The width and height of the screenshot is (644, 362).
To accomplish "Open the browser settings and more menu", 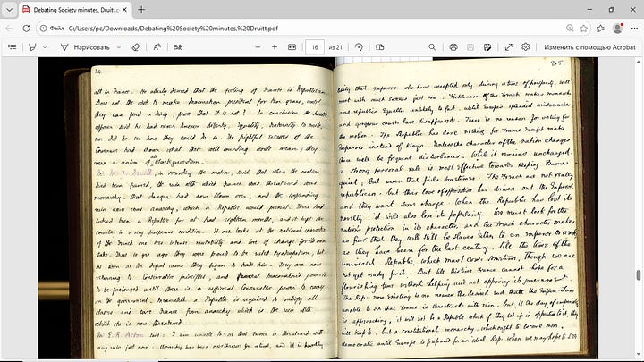I will [634, 29].
